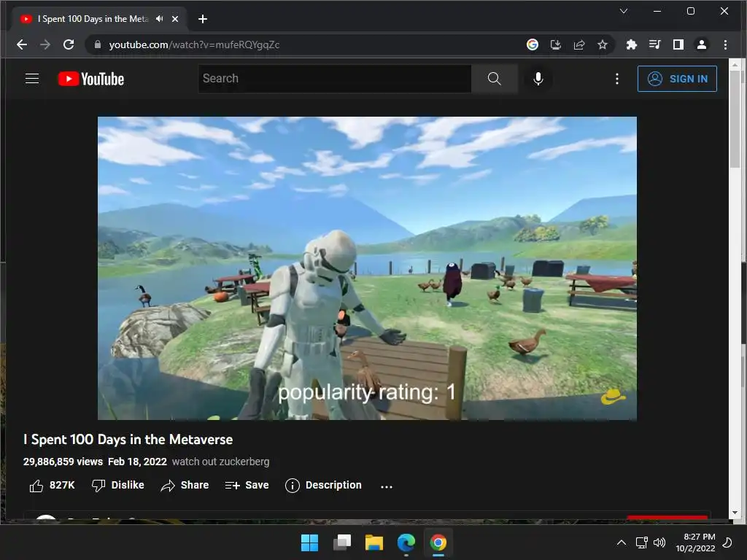Click the 'watch out zuckerberg' description text
Screen dimensions: 747x560
(220, 462)
